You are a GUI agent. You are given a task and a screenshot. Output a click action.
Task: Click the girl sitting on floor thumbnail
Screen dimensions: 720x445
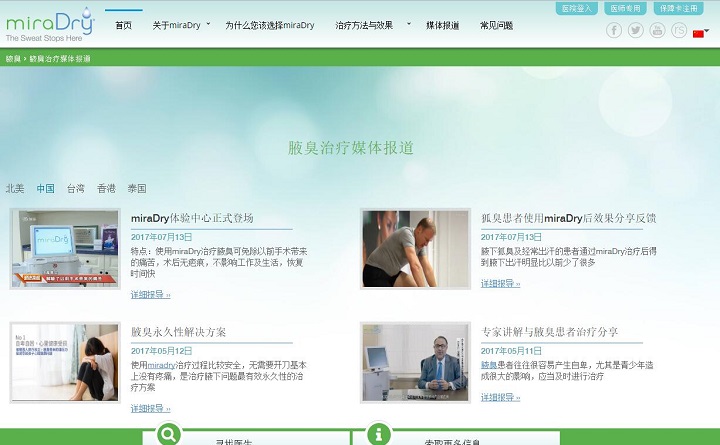[65, 363]
